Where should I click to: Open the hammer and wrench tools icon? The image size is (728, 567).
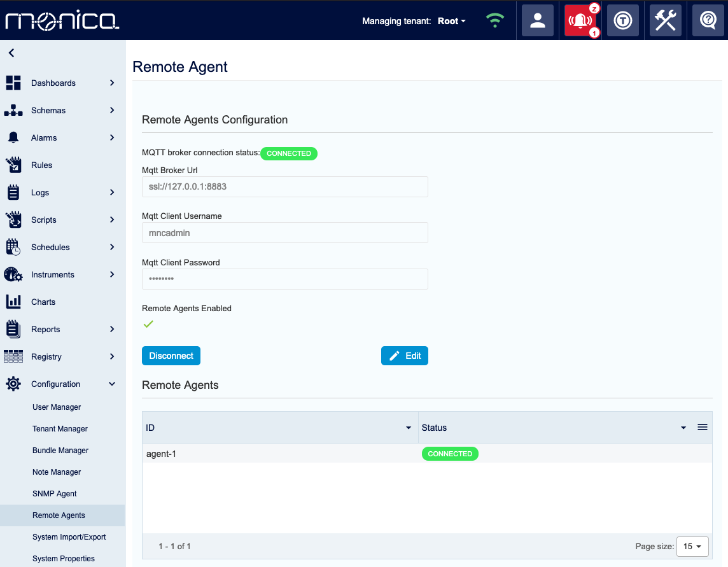(665, 20)
